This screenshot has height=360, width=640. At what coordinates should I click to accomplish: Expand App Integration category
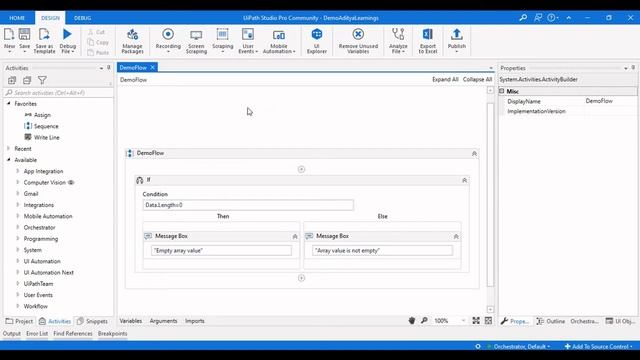pyautogui.click(x=18, y=171)
